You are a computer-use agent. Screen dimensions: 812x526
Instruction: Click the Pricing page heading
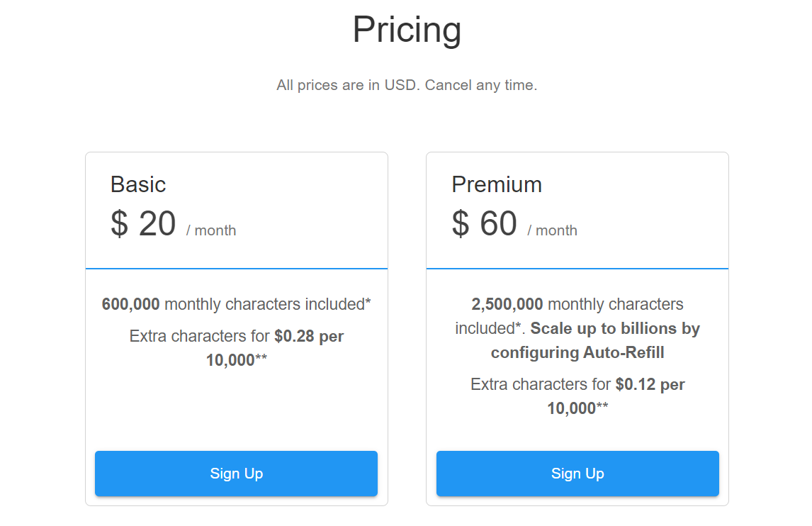[x=407, y=30]
